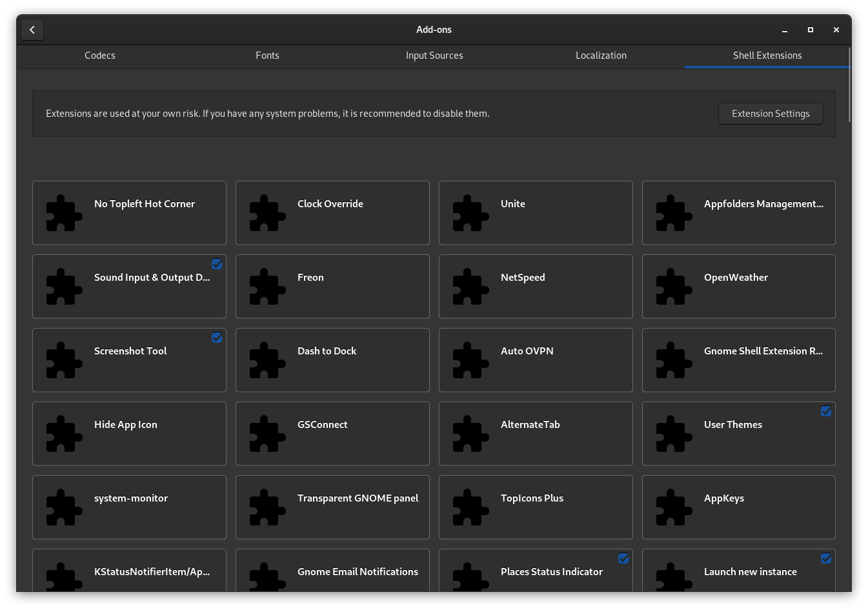Open the Input Sources tab
This screenshot has width=868, height=610.
click(434, 56)
